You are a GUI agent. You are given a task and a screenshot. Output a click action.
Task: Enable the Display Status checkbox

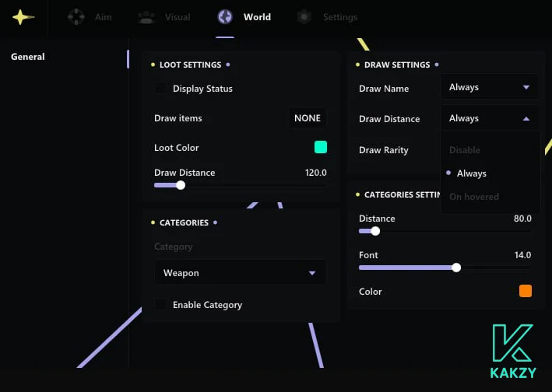click(x=160, y=89)
